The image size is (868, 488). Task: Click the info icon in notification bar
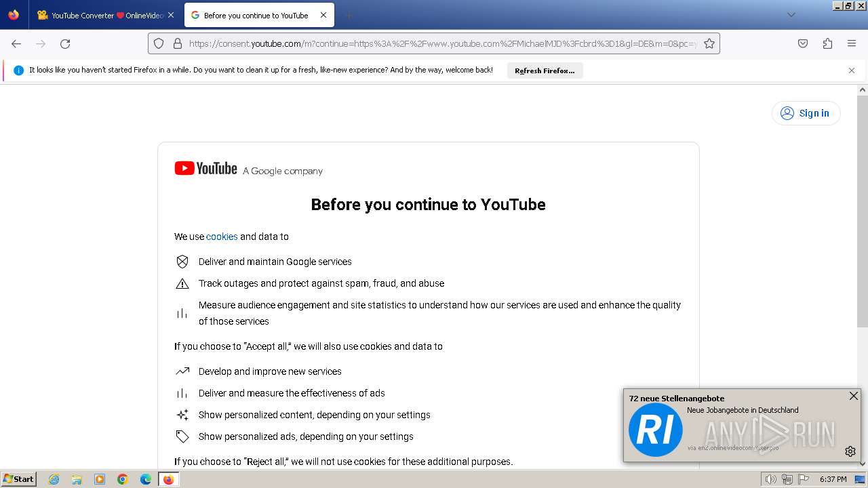point(18,70)
